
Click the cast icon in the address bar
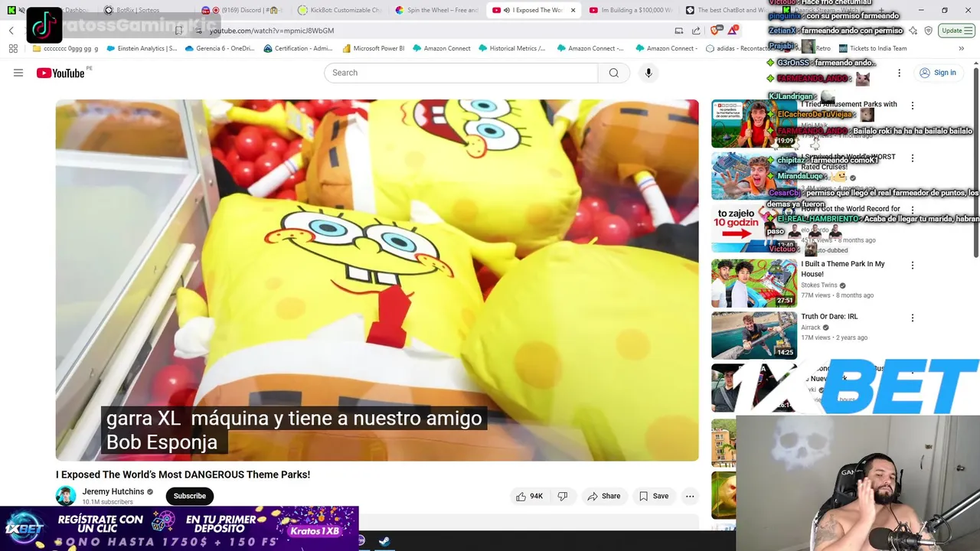679,31
